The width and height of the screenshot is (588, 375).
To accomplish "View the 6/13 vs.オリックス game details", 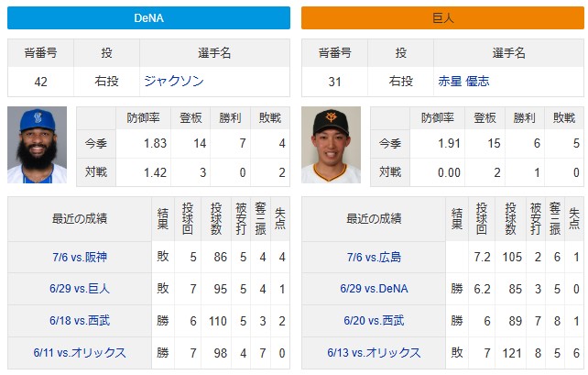I will 374,353.
